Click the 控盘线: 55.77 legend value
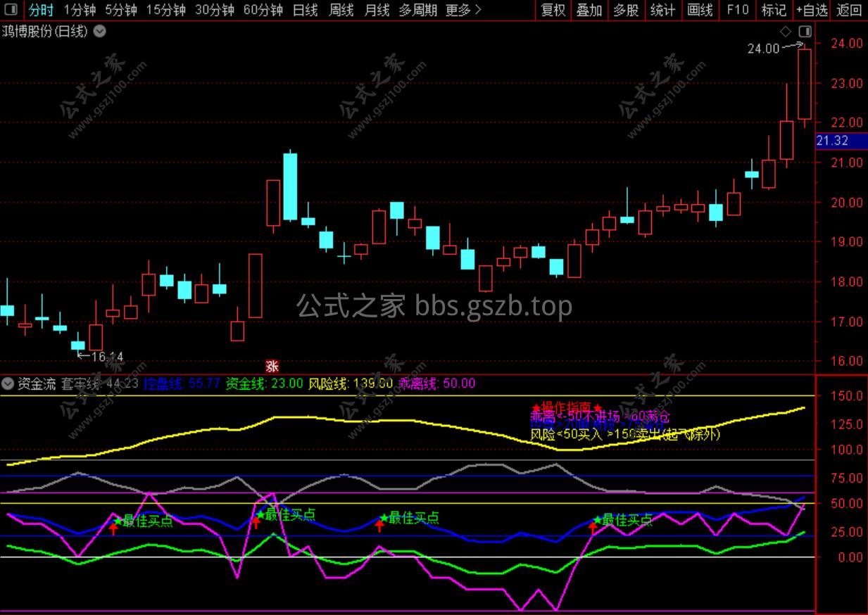Viewport: 868px width, 615px height. 182,383
